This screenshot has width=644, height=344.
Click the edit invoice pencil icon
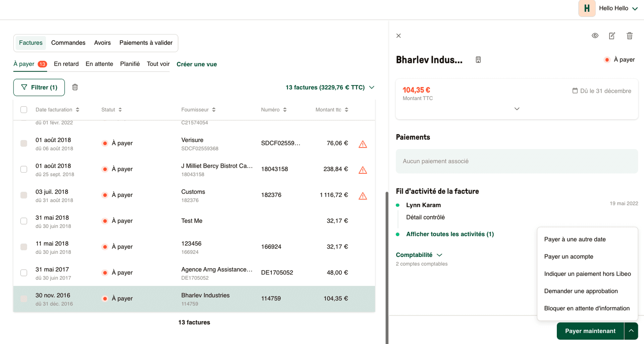pos(612,36)
